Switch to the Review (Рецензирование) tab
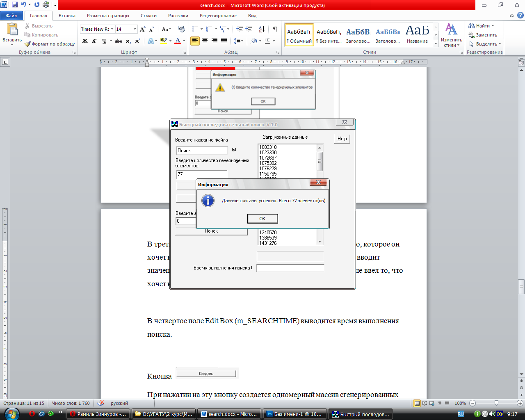Image resolution: width=525 pixels, height=420 pixels. click(218, 16)
